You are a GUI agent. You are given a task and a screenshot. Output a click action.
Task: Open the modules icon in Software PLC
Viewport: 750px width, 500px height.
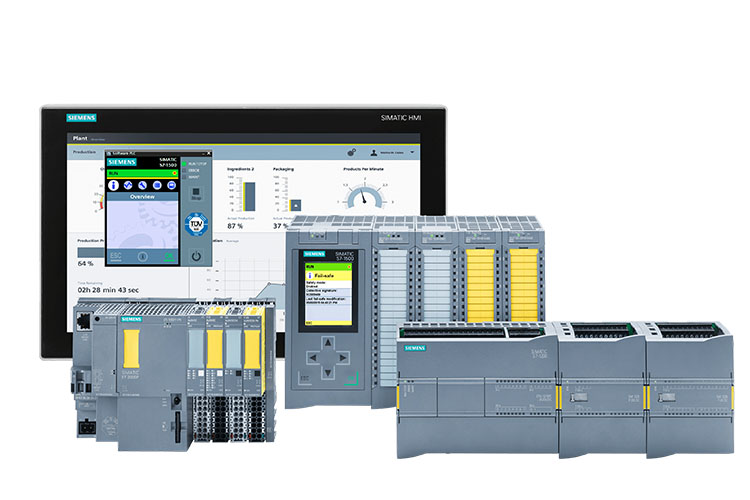(157, 185)
